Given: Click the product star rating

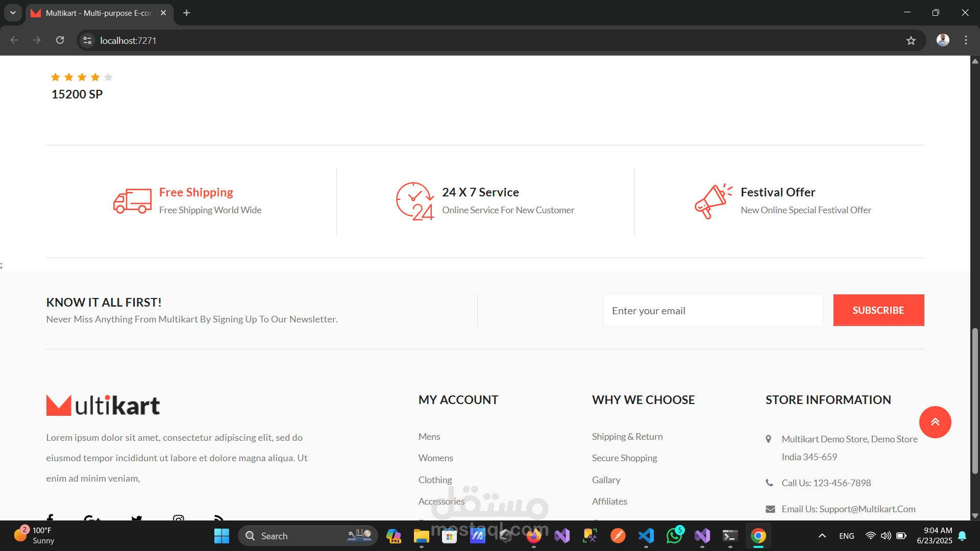Looking at the screenshot, I should 82,77.
